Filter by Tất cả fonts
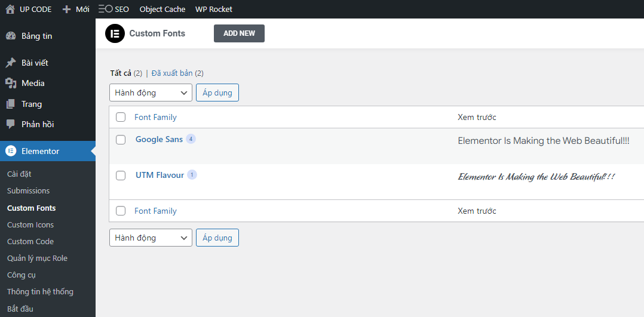This screenshot has width=644, height=317. point(121,73)
